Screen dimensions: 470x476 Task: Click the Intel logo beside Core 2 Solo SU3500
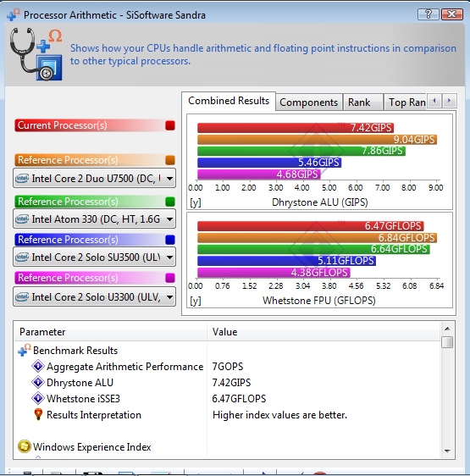(22, 257)
